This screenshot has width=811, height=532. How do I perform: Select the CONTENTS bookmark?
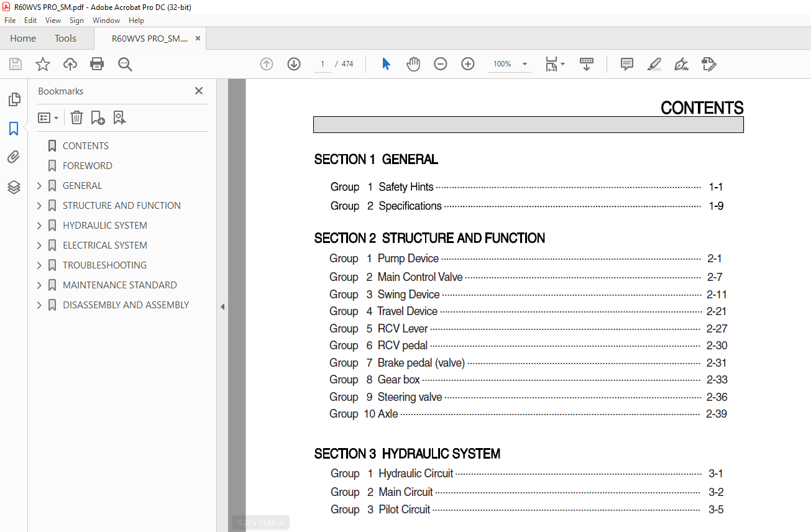(x=86, y=146)
